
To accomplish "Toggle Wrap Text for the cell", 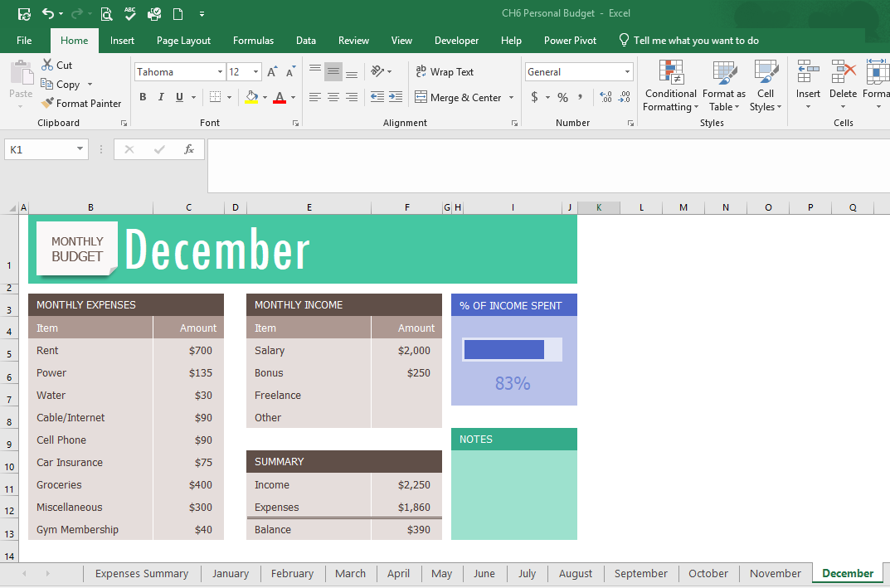I will click(445, 72).
